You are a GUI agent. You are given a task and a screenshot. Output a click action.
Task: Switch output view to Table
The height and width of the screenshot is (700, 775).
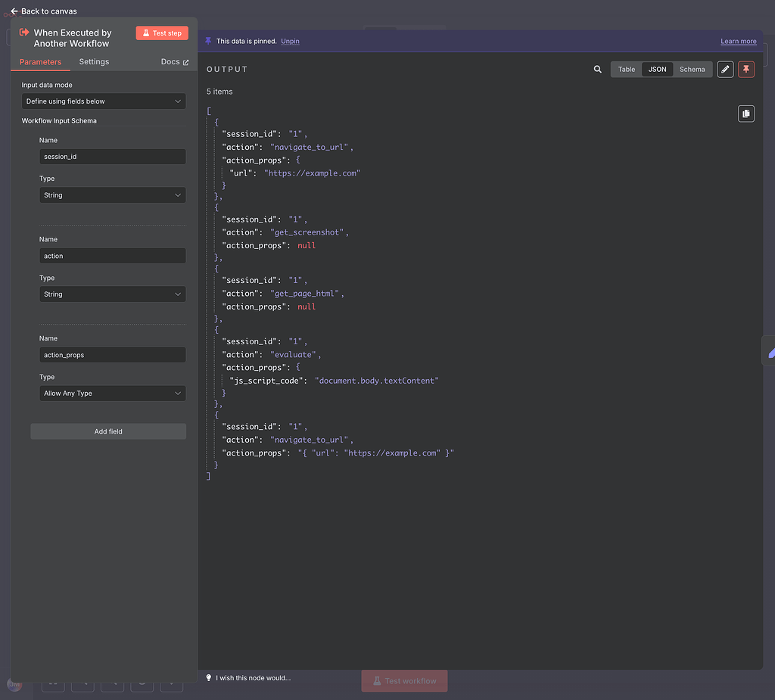tap(626, 69)
